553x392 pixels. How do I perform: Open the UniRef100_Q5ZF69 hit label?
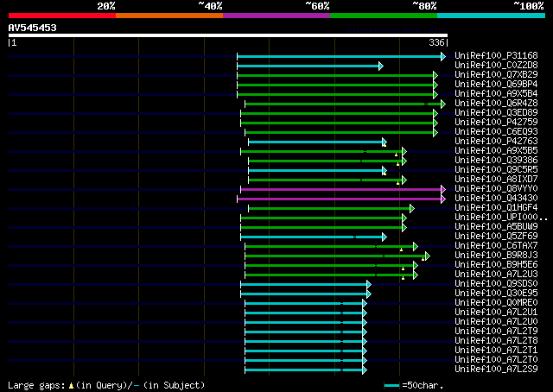click(x=495, y=236)
